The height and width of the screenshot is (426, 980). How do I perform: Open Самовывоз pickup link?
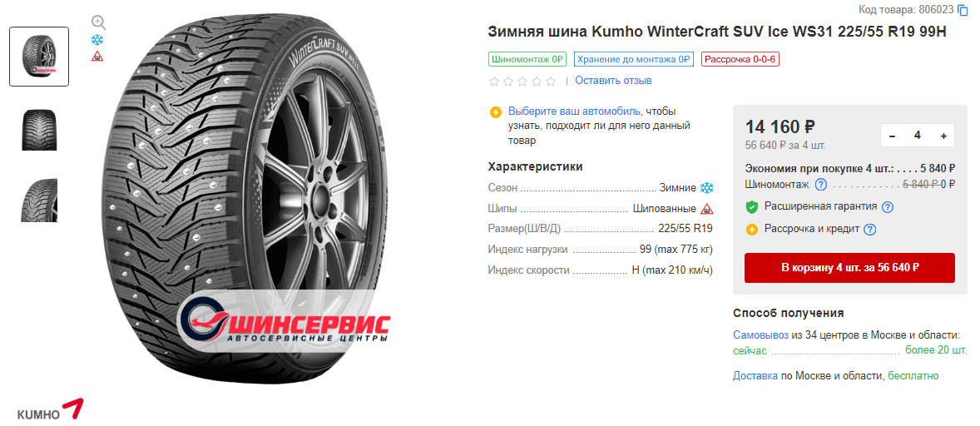point(760,334)
